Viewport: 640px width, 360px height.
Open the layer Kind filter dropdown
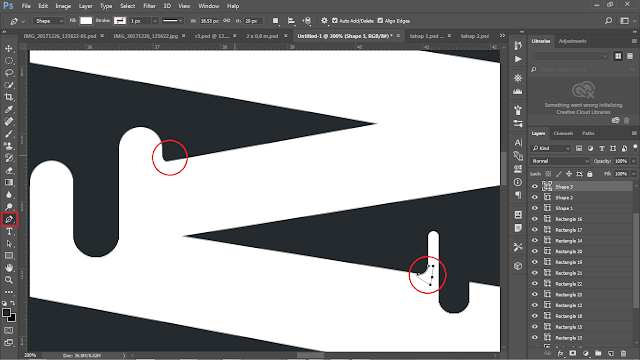pos(550,148)
